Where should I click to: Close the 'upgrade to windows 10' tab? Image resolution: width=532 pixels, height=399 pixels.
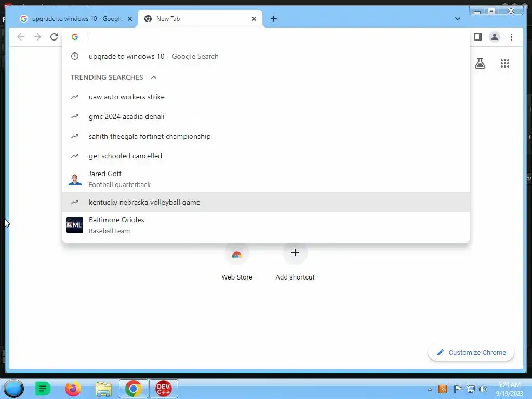pos(129,19)
